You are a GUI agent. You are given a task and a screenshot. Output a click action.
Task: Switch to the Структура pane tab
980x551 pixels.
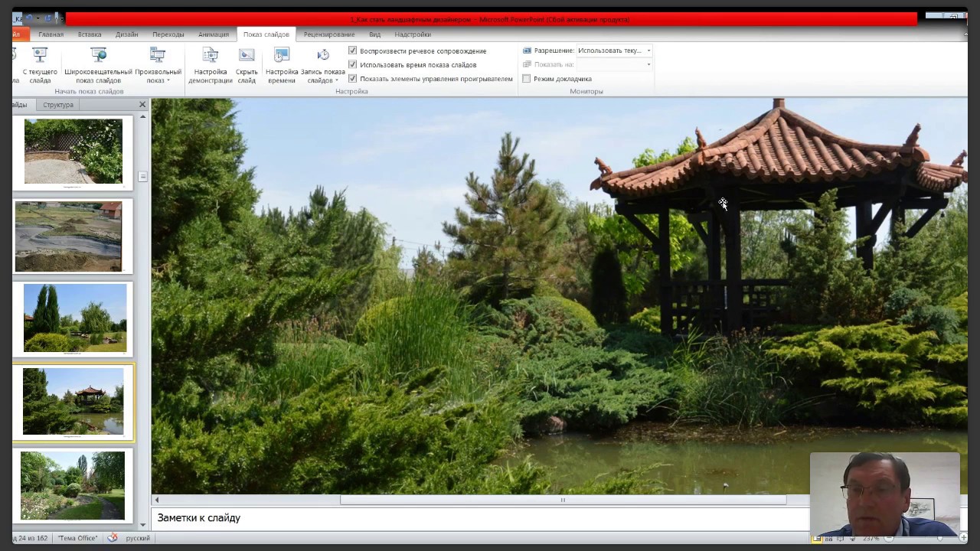coord(58,105)
